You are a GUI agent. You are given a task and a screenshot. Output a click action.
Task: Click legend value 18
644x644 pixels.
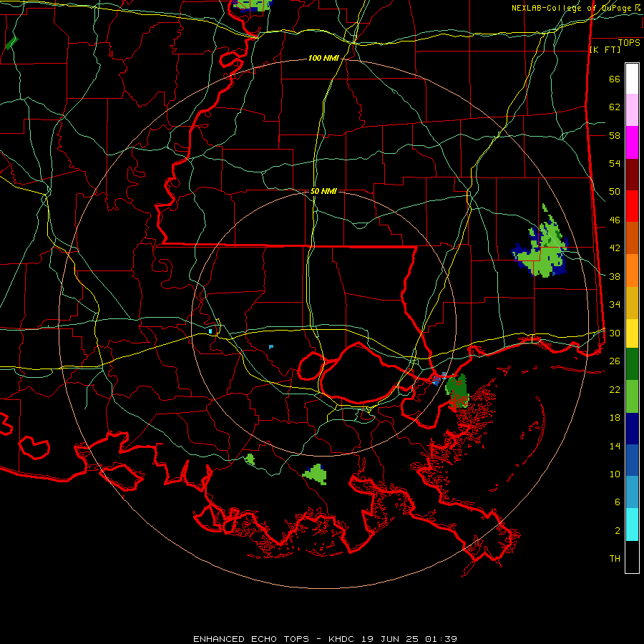point(615,418)
